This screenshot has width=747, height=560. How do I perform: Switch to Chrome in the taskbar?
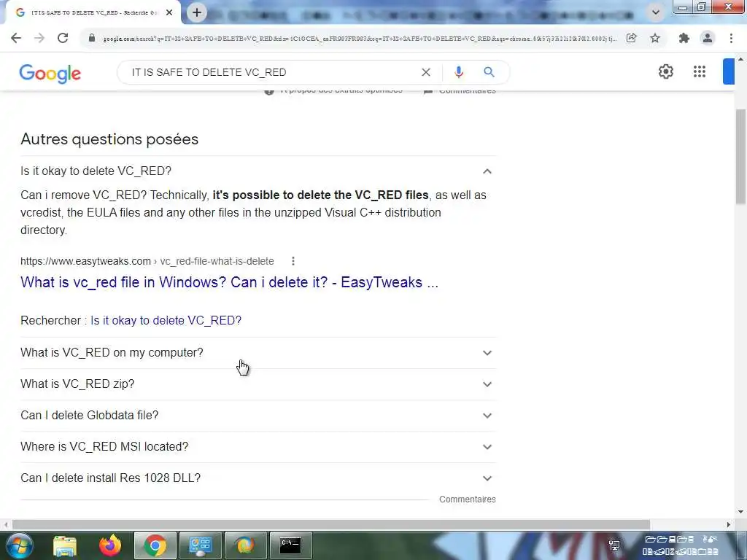click(x=155, y=545)
